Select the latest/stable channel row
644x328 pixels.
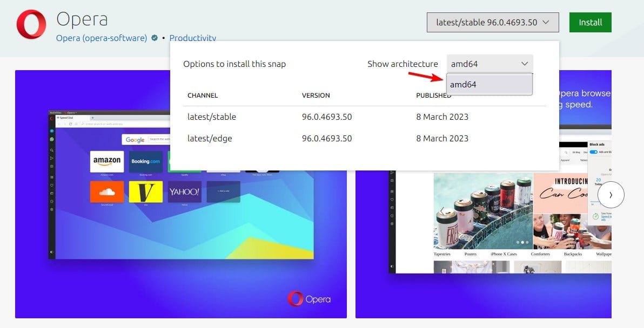(364, 117)
